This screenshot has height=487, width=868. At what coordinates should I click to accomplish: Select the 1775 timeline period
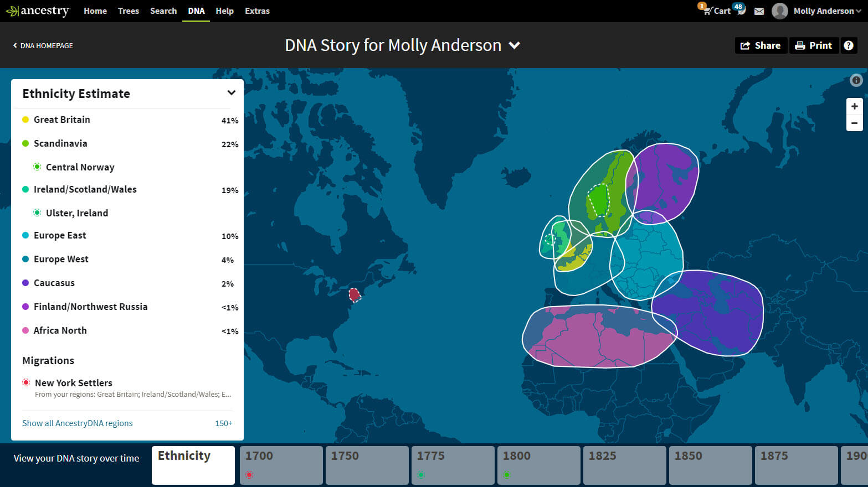coord(453,465)
